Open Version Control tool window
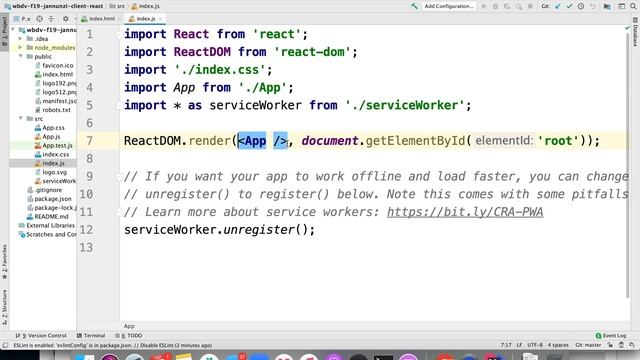The image size is (640, 360). coord(41,336)
